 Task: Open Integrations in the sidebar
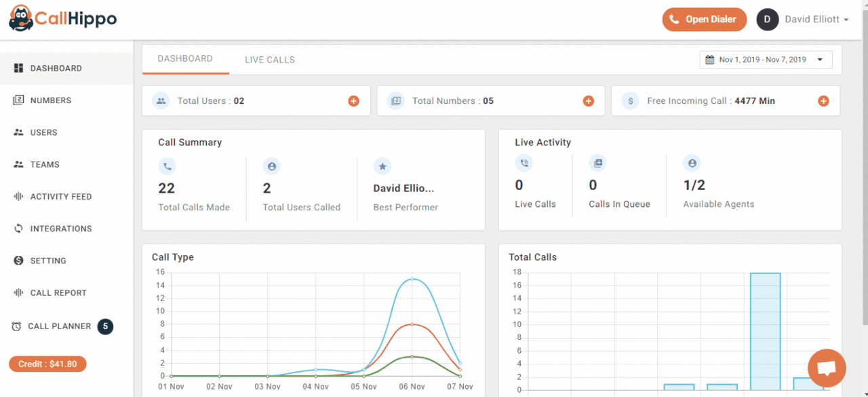coord(66,229)
